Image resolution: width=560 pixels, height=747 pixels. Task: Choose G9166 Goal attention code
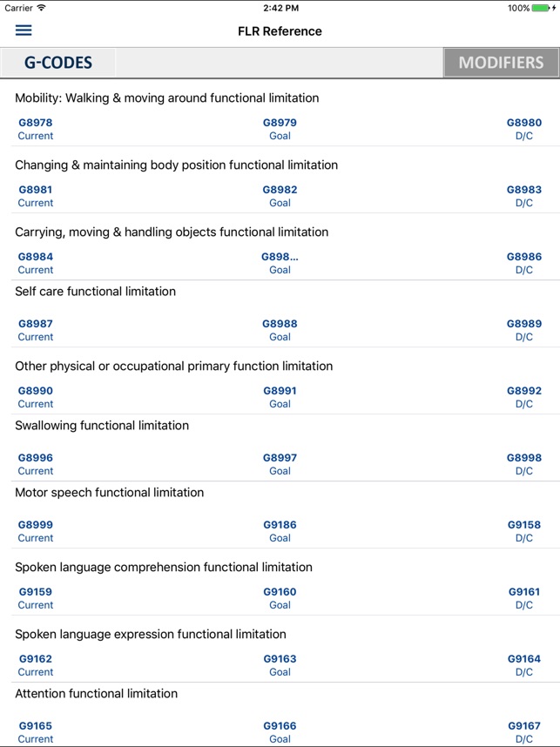tap(280, 733)
